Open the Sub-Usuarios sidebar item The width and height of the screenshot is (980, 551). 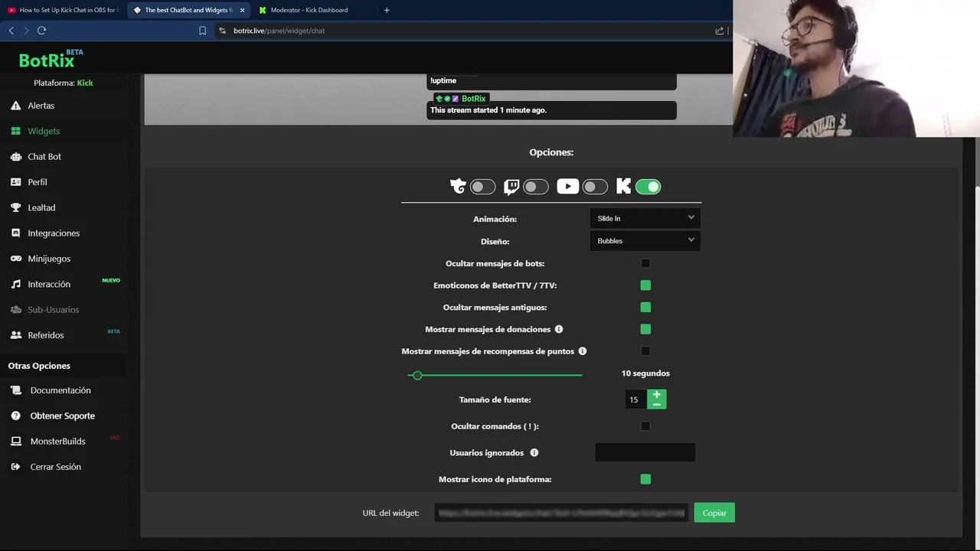tap(54, 310)
